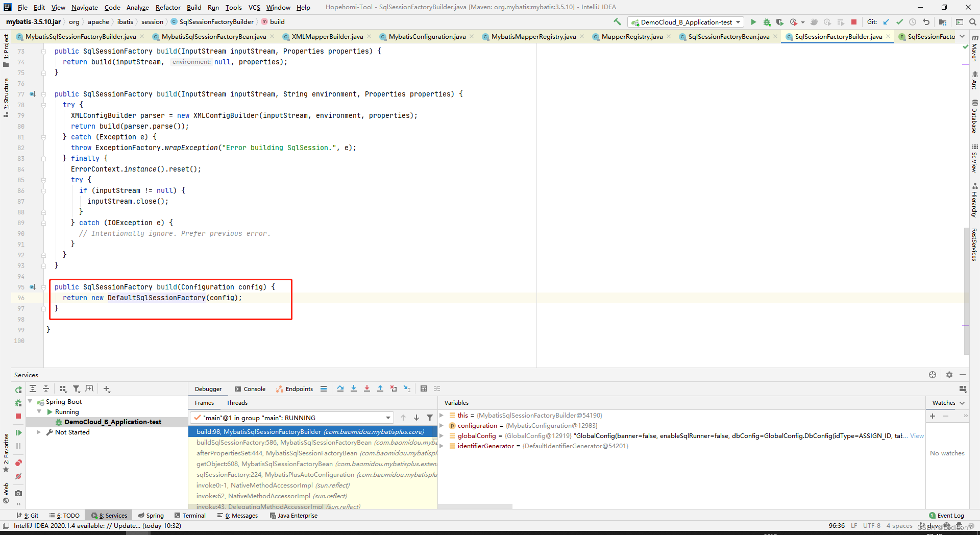980x535 pixels.
Task: Click Git rollback undo arrow icon
Action: (926, 22)
